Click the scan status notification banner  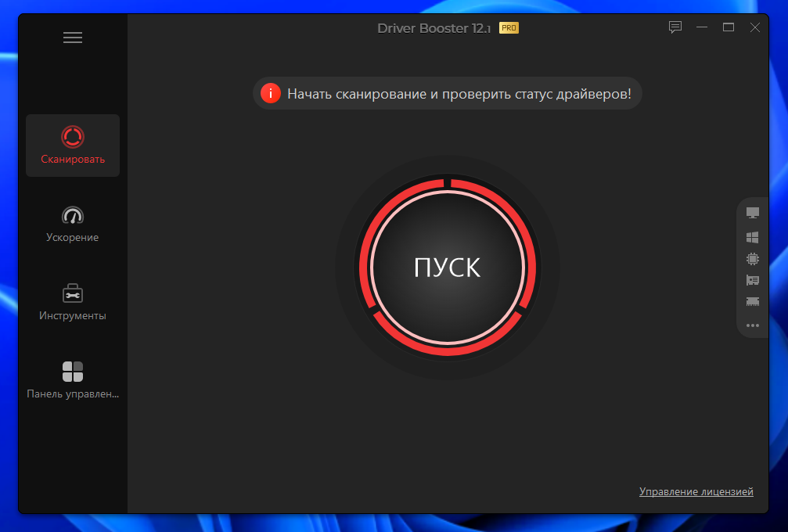pos(447,92)
